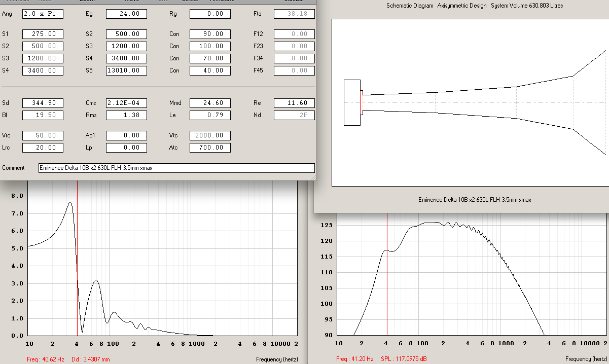Click the Ap1 field
609x364 pixels.
point(127,135)
